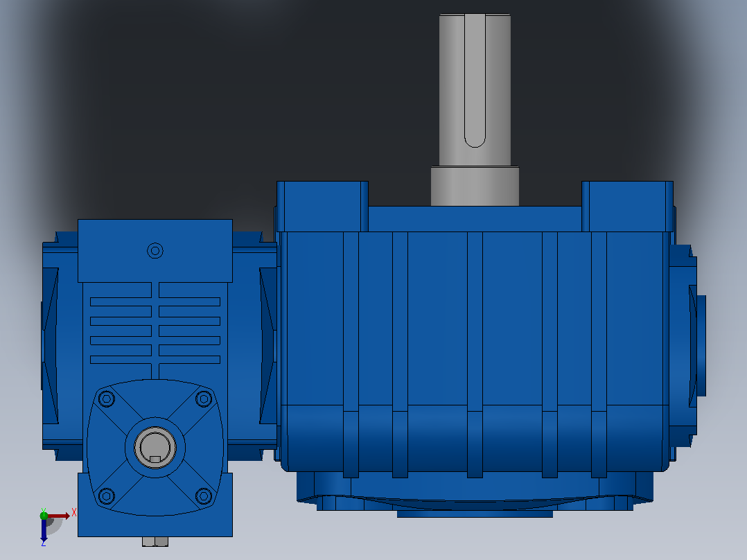This screenshot has height=560, width=747.
Task: Pick the top-right hex bolt on the flange
Action: 204,399
